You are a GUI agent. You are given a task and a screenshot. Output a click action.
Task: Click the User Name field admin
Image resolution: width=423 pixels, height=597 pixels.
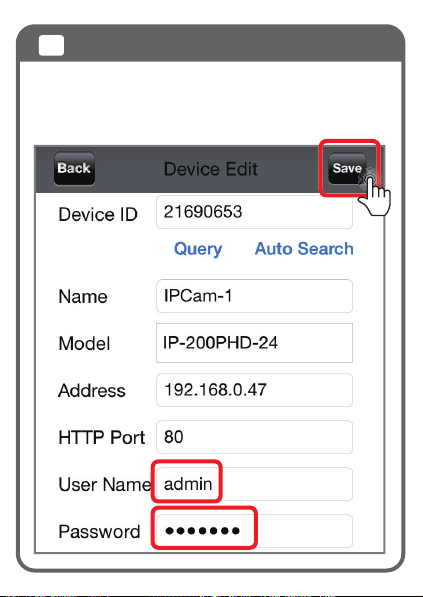pyautogui.click(x=254, y=484)
